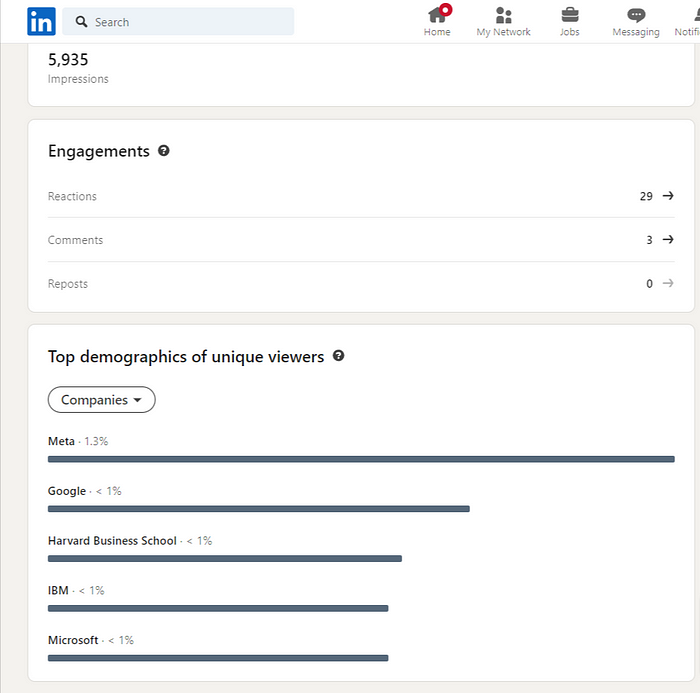This screenshot has height=693, width=700.
Task: Focus the Search input field
Action: coord(178,21)
